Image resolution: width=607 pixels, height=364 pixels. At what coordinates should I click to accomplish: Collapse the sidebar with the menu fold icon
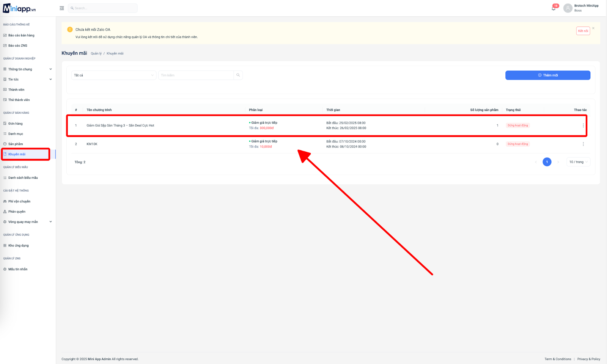pos(62,8)
